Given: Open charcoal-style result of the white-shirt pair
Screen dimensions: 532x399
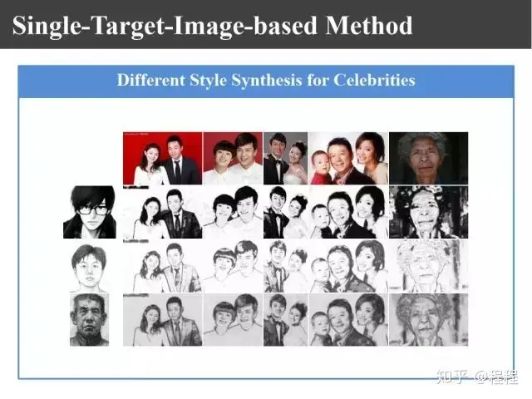Looking at the screenshot, I should [233, 319].
